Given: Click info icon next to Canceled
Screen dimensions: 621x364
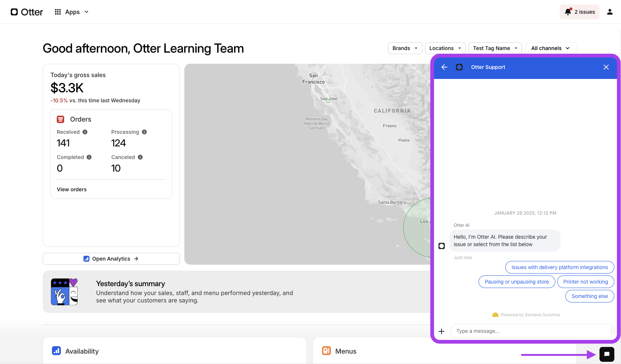Looking at the screenshot, I should click(140, 157).
